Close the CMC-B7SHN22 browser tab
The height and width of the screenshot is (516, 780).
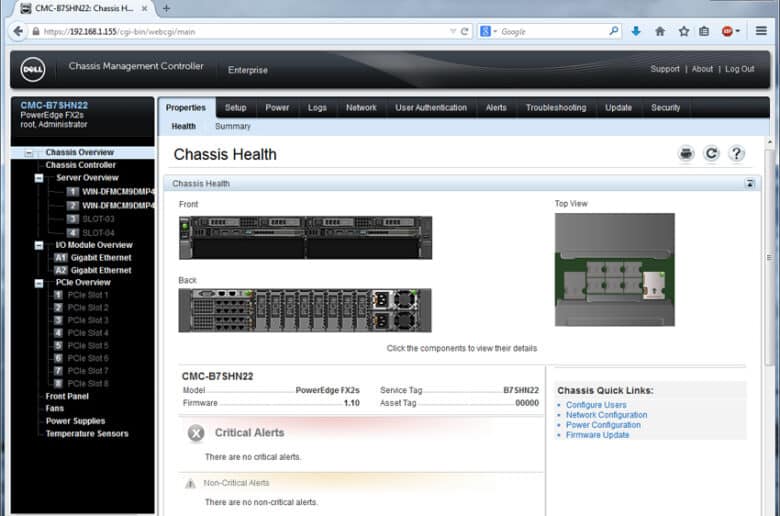pos(144,8)
